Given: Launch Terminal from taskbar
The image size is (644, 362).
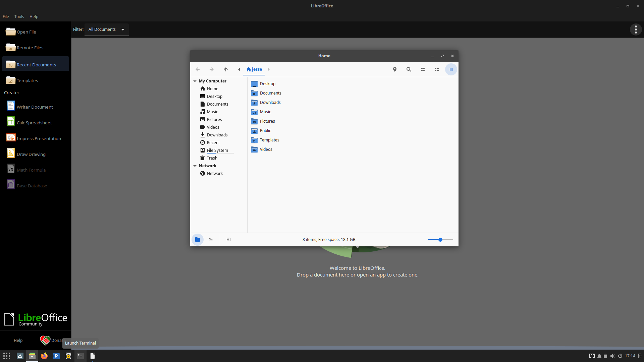Looking at the screenshot, I should (x=80, y=356).
